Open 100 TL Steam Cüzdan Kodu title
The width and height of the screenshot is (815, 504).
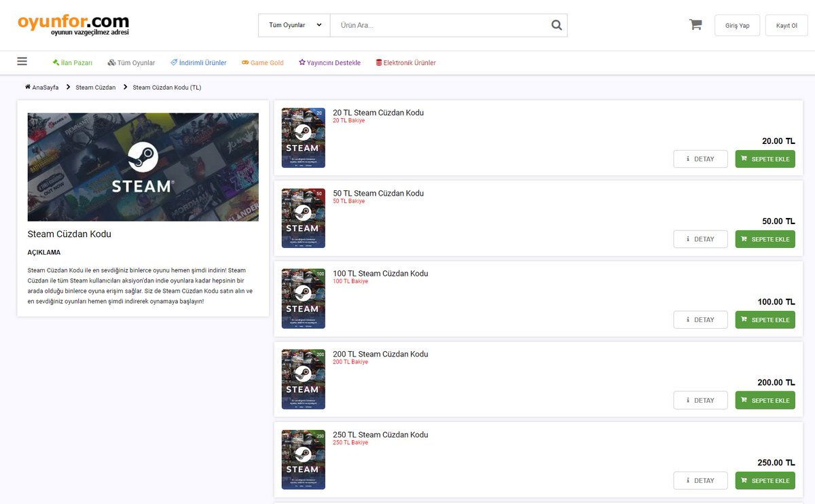380,274
